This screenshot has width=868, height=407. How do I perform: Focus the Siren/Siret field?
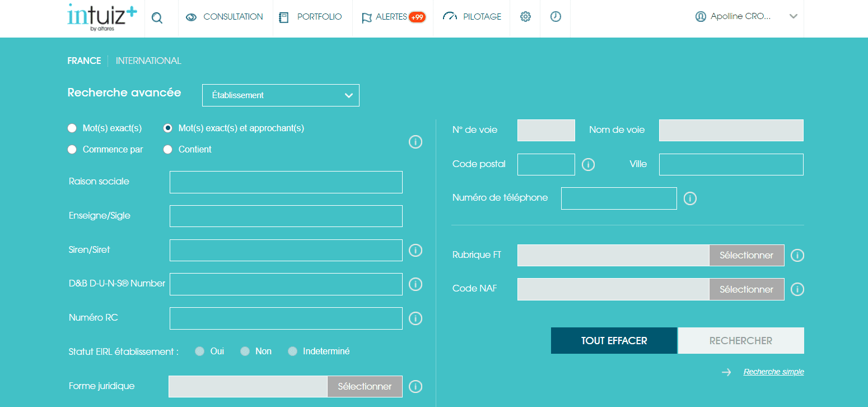[286, 251]
